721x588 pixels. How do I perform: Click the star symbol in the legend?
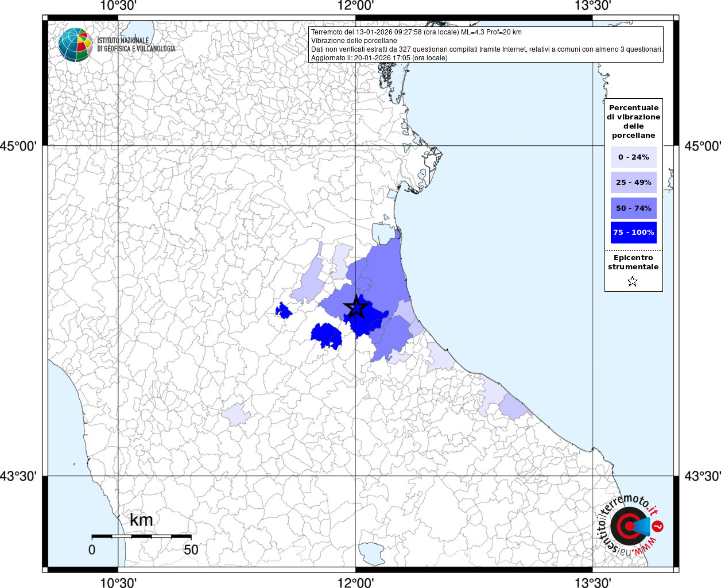[633, 281]
